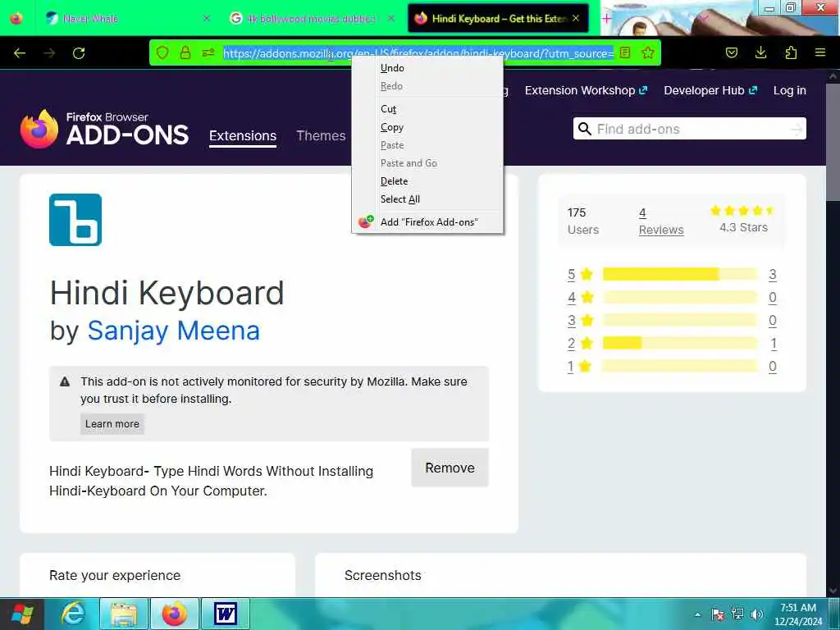Click Remove button for add-on
840x630 pixels.
coord(450,468)
